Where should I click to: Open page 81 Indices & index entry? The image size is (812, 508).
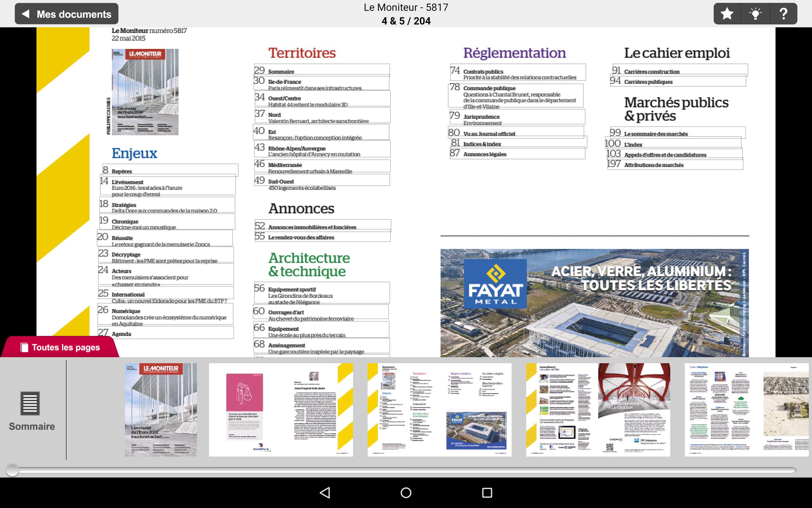point(519,142)
